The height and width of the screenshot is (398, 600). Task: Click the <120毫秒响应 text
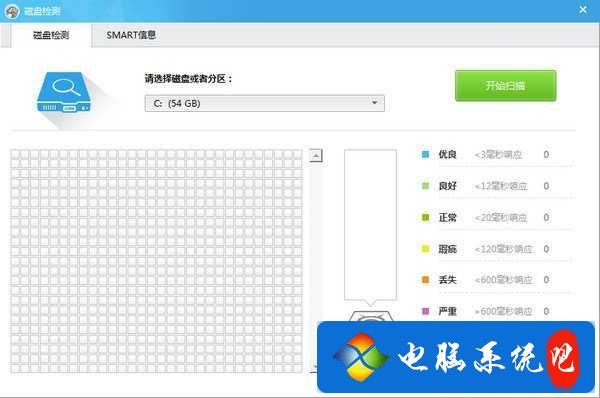point(504,249)
